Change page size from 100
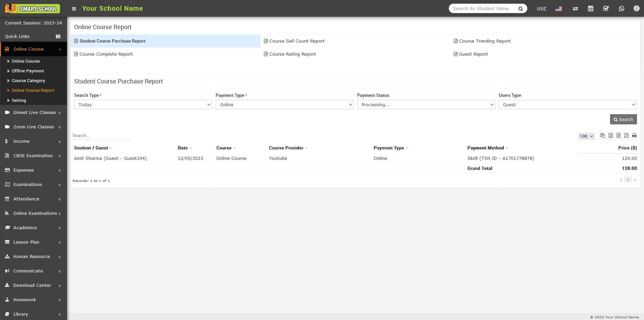 (x=586, y=136)
